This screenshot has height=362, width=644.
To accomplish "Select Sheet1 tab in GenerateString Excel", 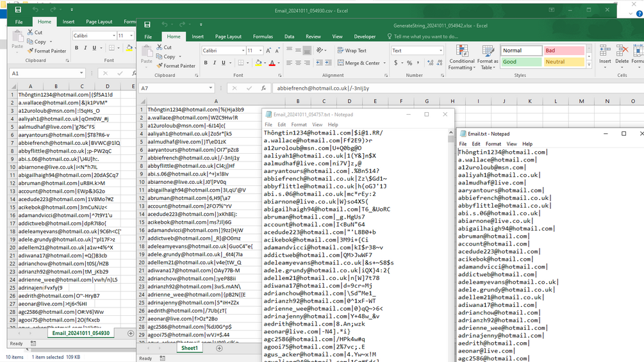I will point(189,348).
